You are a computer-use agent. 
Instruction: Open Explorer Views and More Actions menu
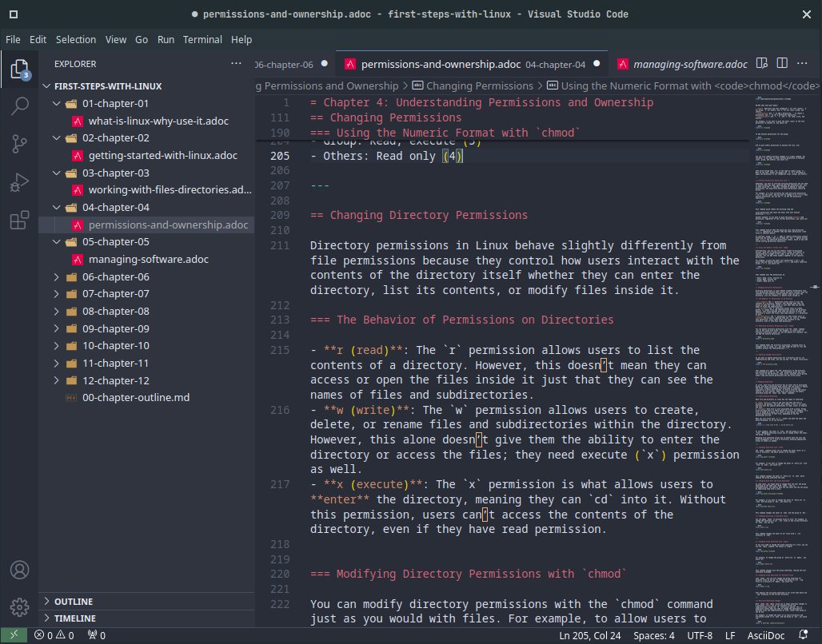[x=236, y=63]
